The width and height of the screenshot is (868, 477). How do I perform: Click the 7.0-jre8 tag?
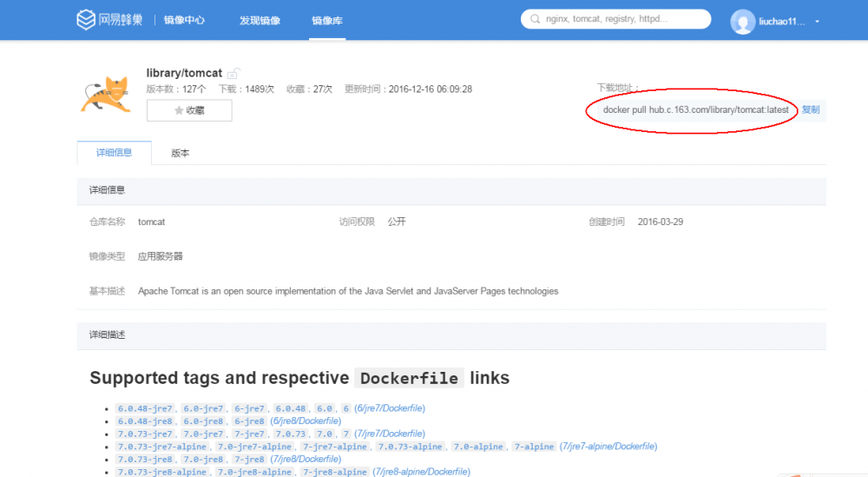[203, 460]
